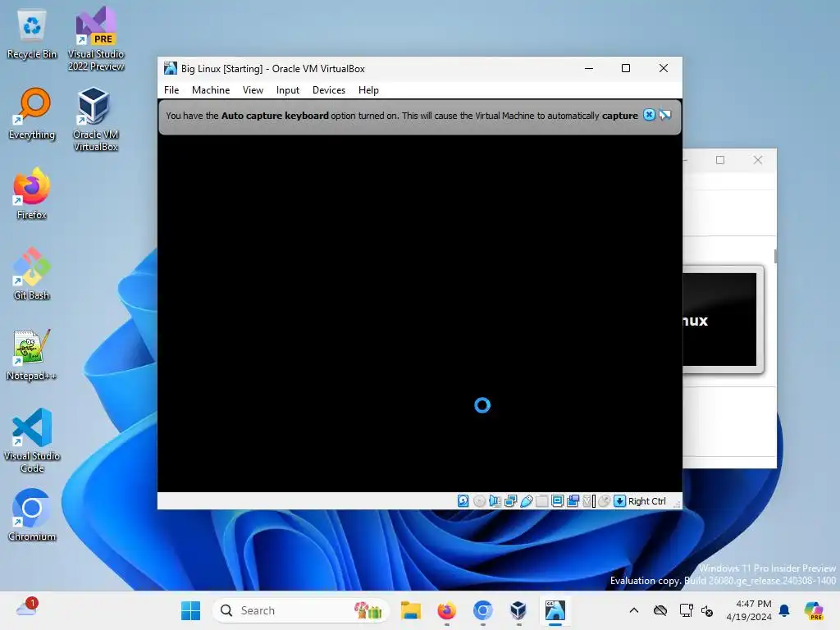The width and height of the screenshot is (840, 630).
Task: Click the mouse integration status icon
Action: (x=605, y=501)
